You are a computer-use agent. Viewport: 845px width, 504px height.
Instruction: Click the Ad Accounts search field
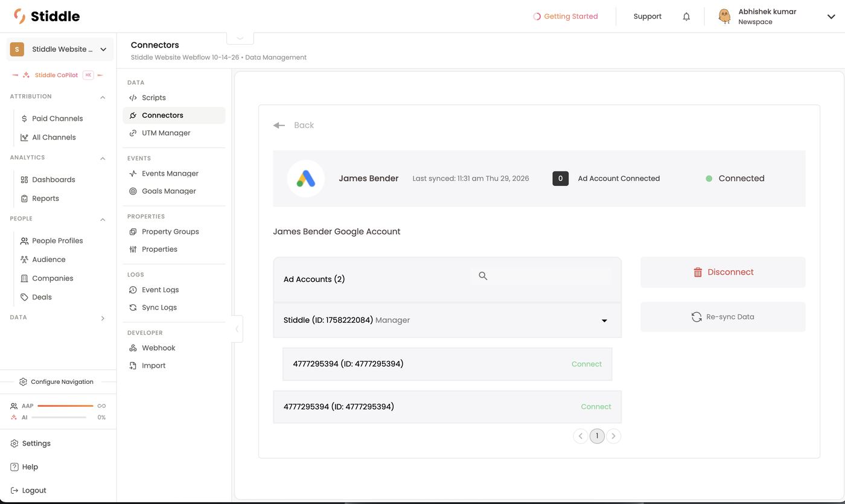click(x=541, y=276)
